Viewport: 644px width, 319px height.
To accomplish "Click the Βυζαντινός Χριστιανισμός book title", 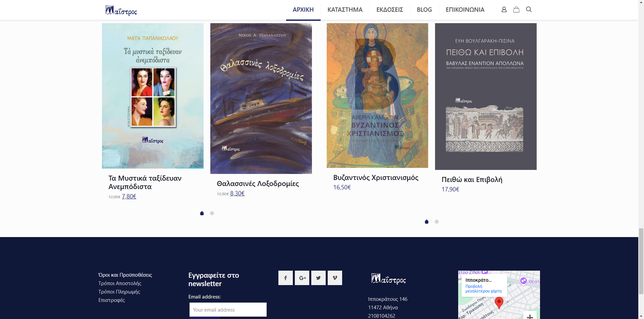I will (376, 178).
